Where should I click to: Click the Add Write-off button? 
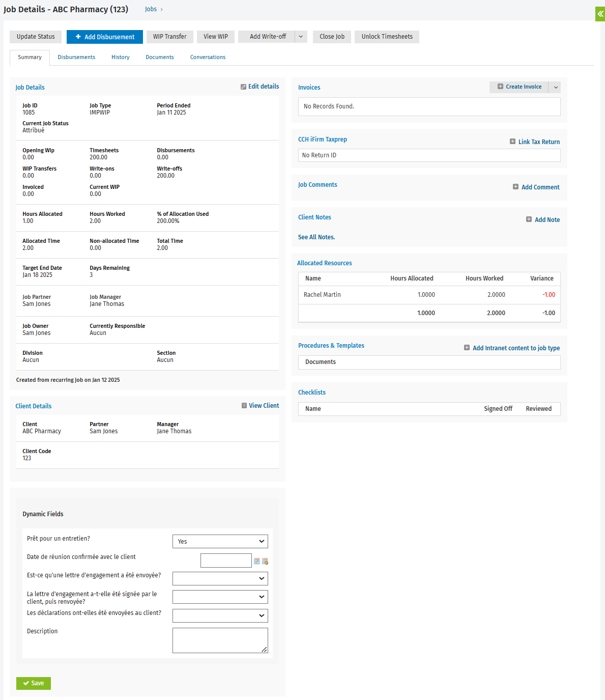tap(267, 37)
